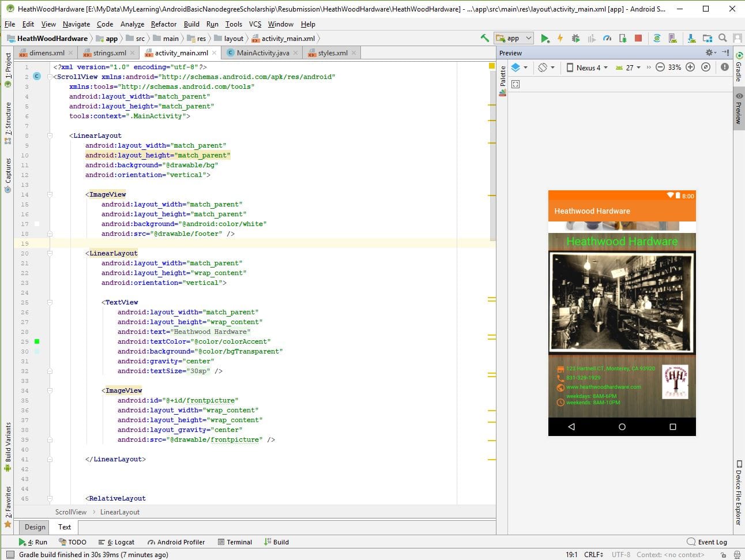
Task: Open Device File Explorer panel
Action: point(739,493)
